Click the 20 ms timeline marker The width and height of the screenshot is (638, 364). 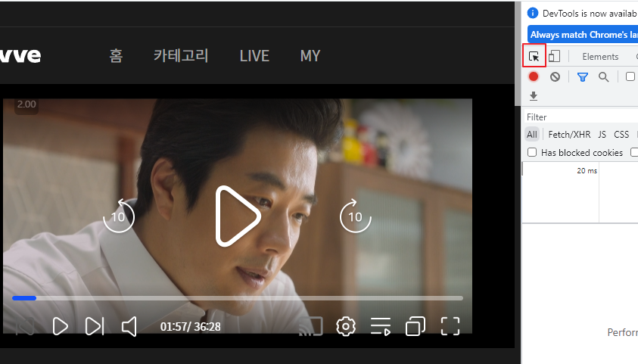tap(587, 171)
